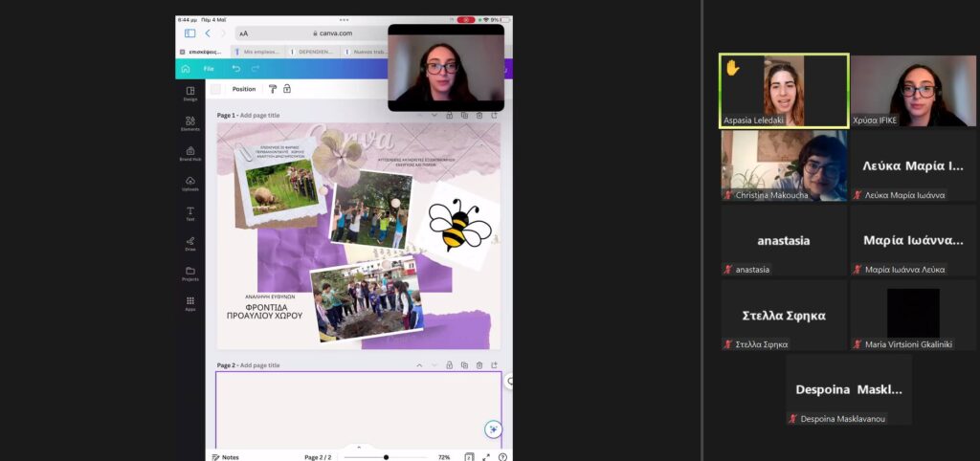This screenshot has width=980, height=461.
Task: Open Notes at the bottom bar
Action: tap(226, 457)
